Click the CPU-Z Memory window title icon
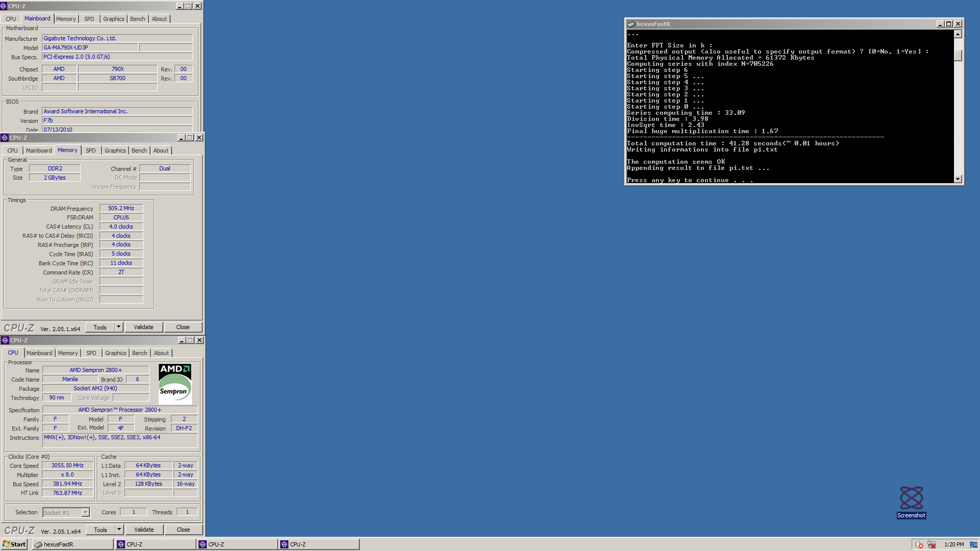 (5, 138)
